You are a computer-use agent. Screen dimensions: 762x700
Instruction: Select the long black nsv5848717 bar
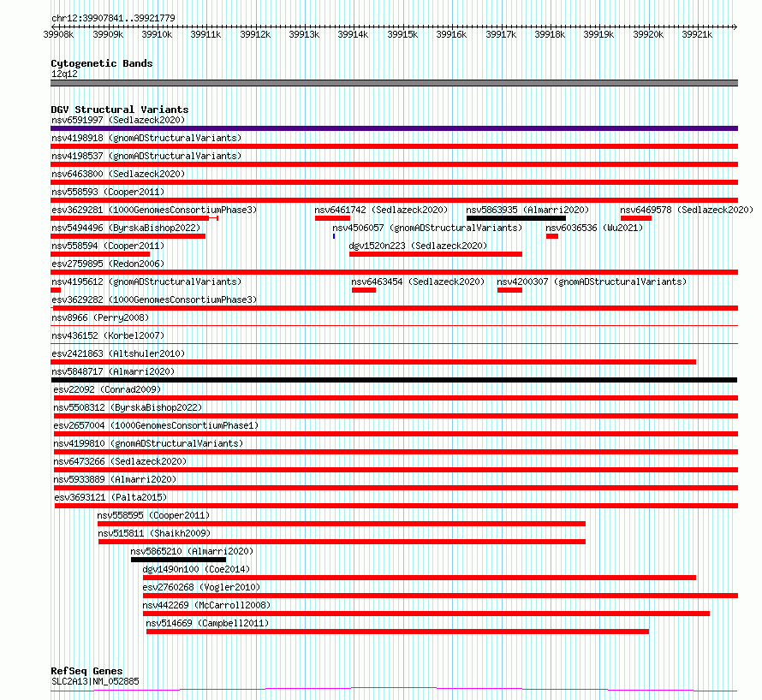coord(394,380)
